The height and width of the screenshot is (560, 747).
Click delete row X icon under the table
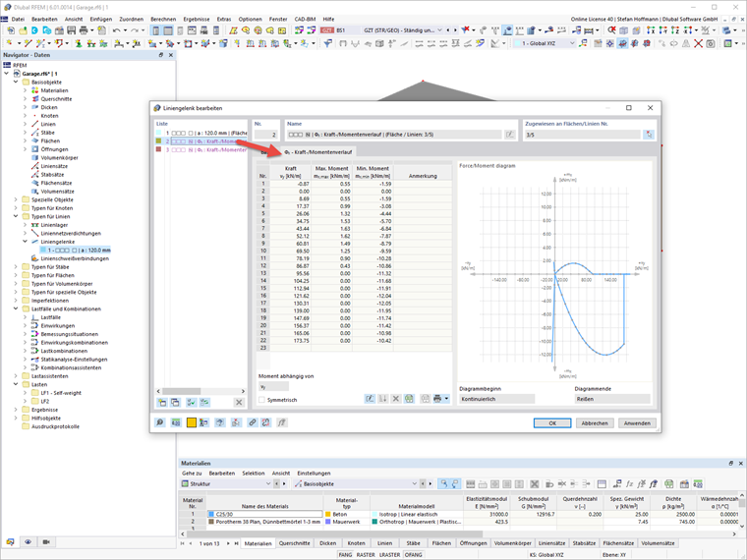(395, 399)
